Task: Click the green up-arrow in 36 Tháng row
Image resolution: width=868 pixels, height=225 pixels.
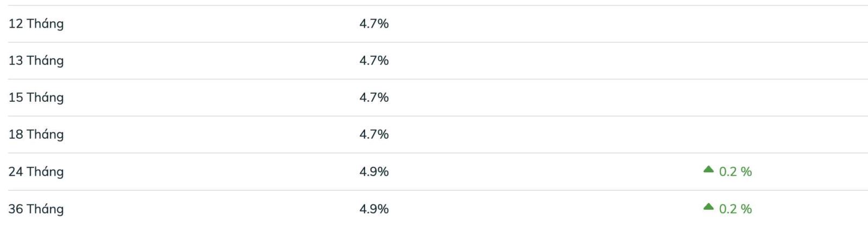Action: [708, 207]
